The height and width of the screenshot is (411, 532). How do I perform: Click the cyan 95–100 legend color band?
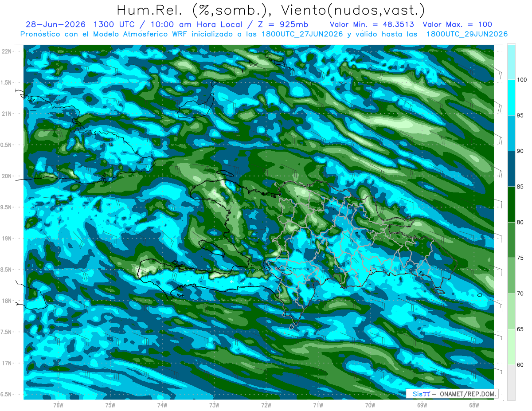511,98
